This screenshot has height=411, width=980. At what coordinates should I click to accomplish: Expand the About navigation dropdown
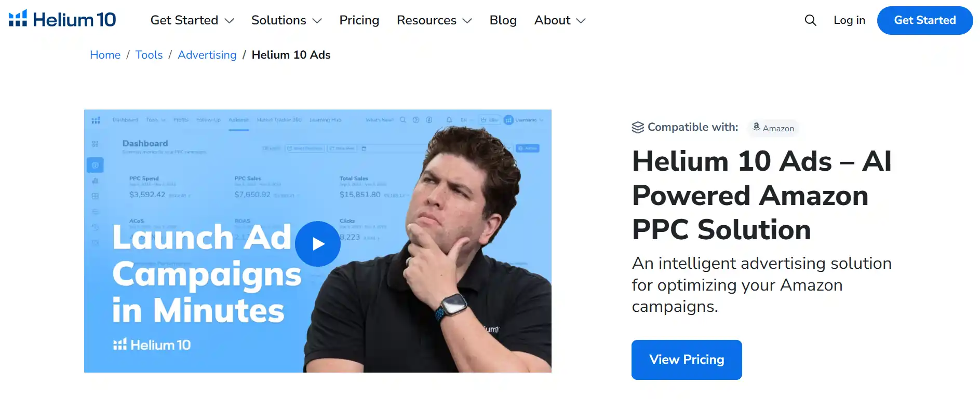pyautogui.click(x=559, y=20)
